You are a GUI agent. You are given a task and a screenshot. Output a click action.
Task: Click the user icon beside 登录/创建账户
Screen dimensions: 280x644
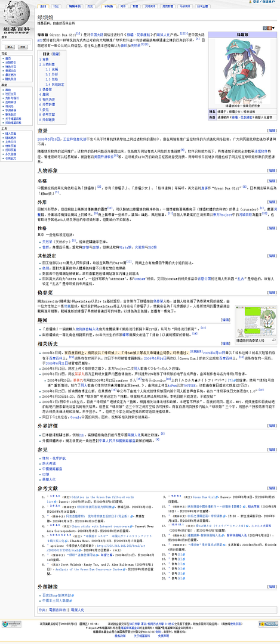click(251, 2)
